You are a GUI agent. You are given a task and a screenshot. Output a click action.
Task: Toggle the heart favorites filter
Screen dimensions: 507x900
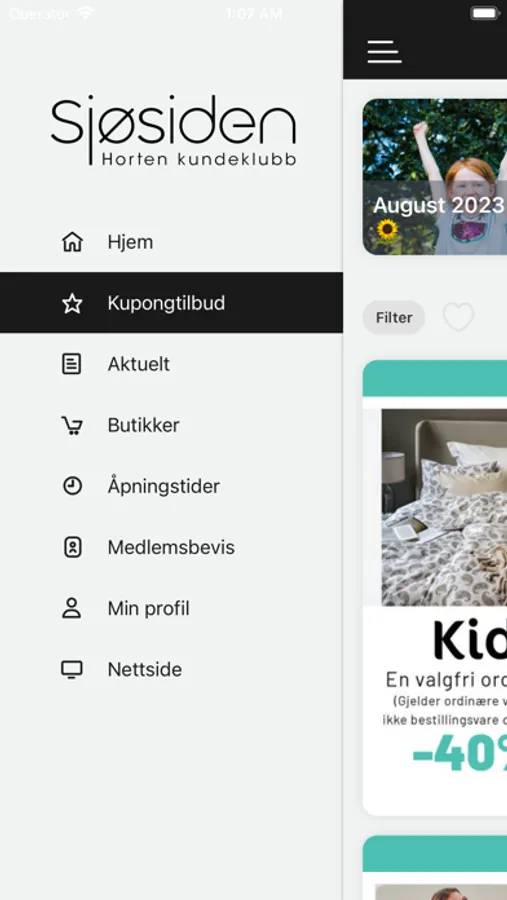coord(458,317)
